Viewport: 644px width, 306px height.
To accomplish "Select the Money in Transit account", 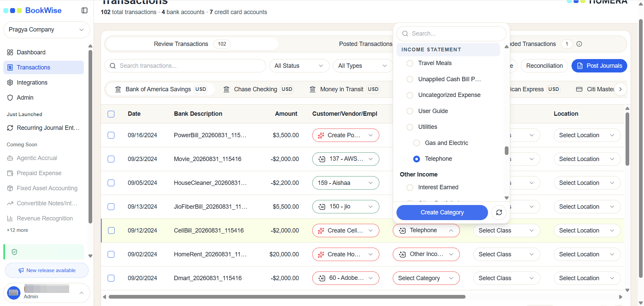I will (345, 89).
